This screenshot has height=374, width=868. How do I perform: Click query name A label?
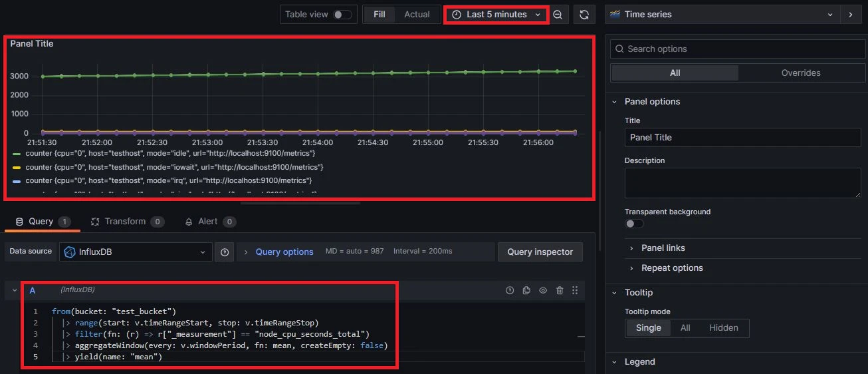[x=33, y=290]
